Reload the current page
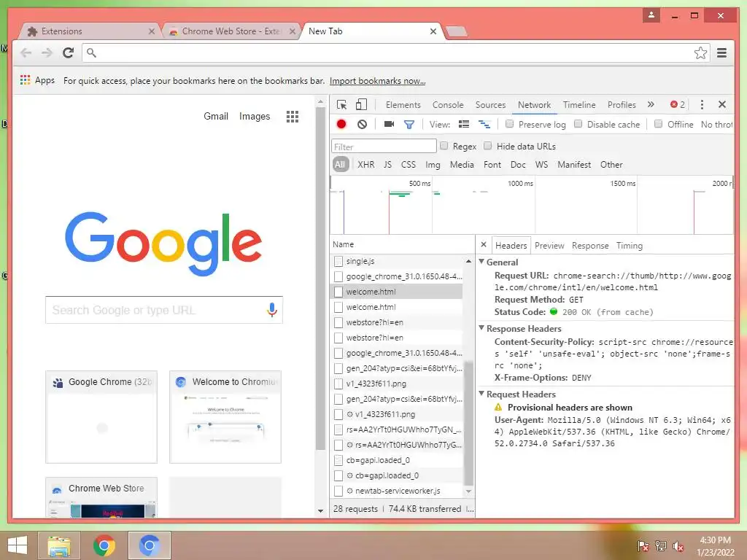 (68, 52)
